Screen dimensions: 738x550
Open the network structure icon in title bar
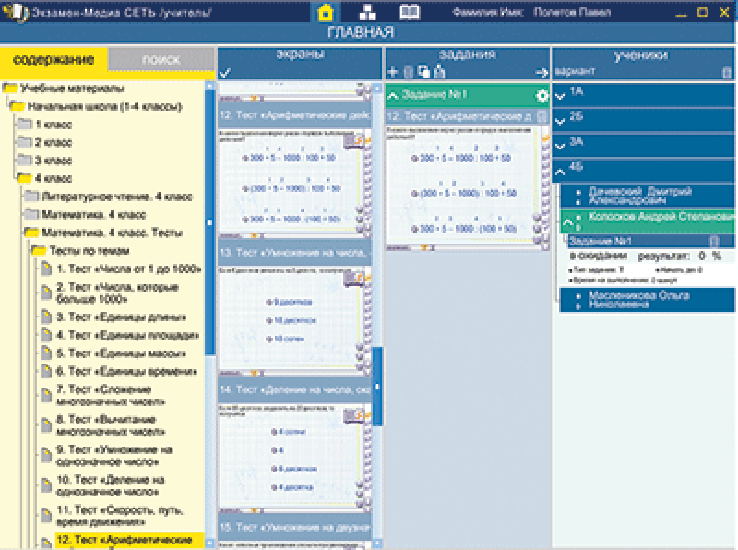pos(368,12)
